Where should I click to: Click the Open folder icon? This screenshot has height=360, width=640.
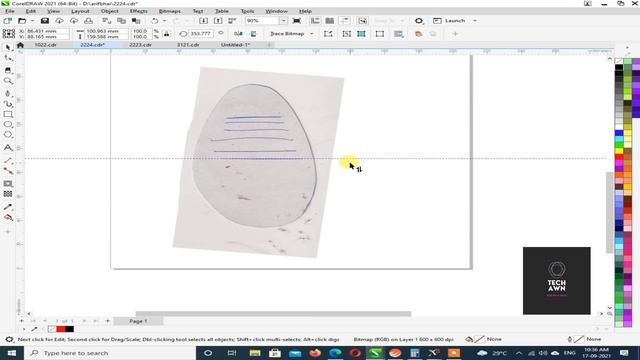tap(22, 20)
